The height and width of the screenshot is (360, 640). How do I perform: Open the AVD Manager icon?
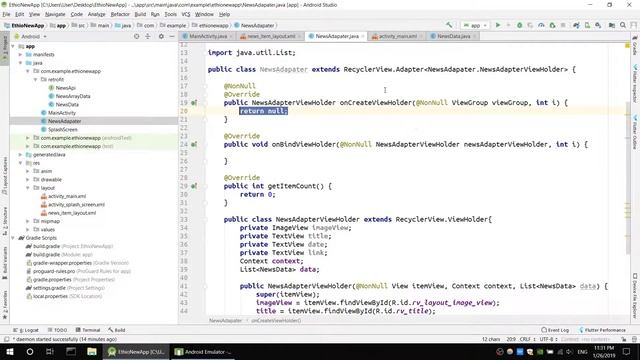(x=587, y=25)
